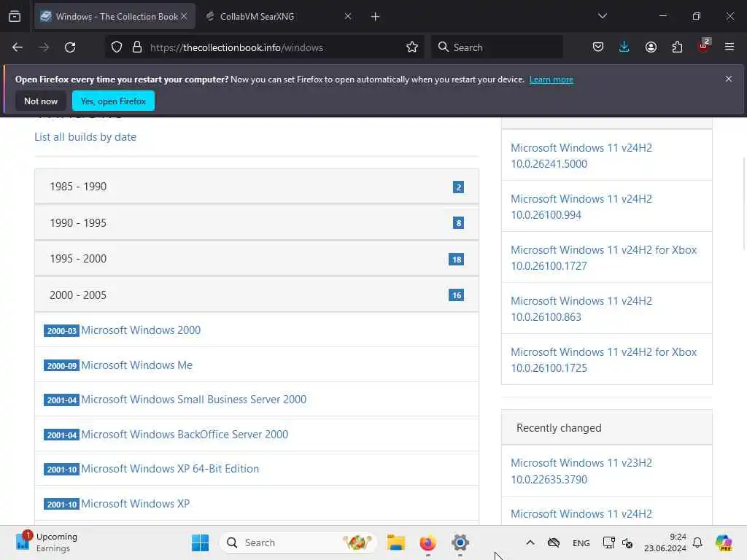This screenshot has width=747, height=560.
Task: Open Firefox View tab overview icon
Action: coord(15,16)
